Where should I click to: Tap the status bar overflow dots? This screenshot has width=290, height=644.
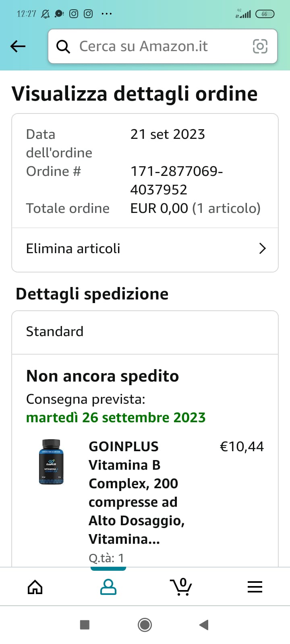(107, 14)
